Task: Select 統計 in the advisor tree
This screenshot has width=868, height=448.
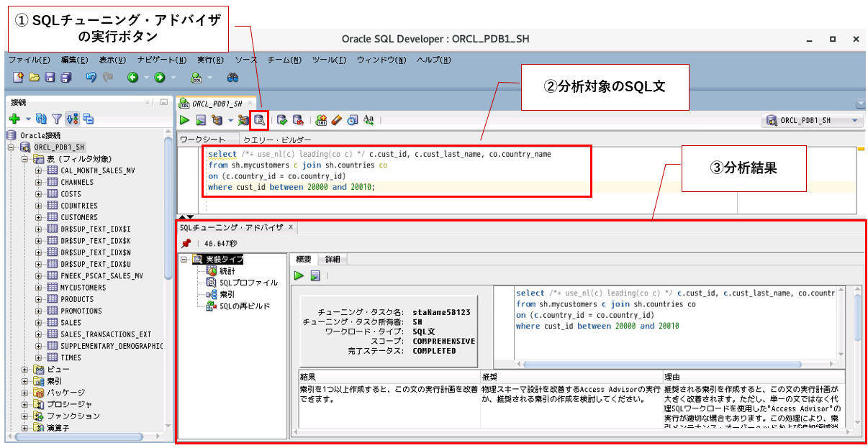Action: (x=227, y=271)
